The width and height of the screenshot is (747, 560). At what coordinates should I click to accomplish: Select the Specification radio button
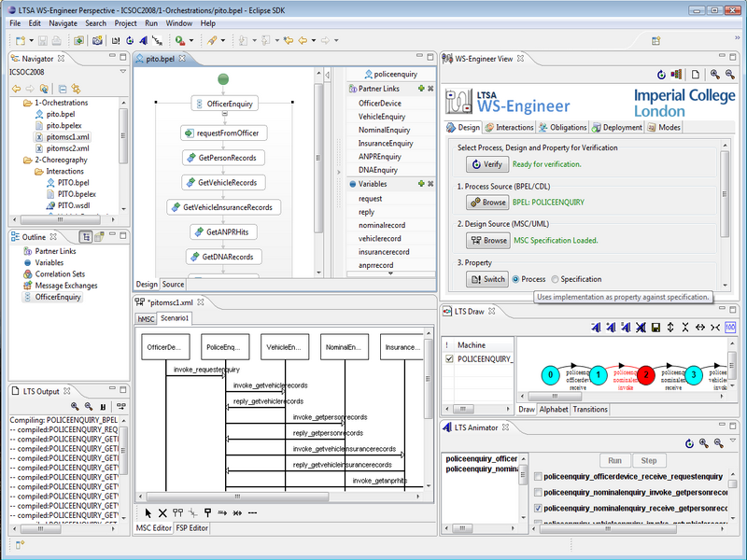(x=555, y=279)
